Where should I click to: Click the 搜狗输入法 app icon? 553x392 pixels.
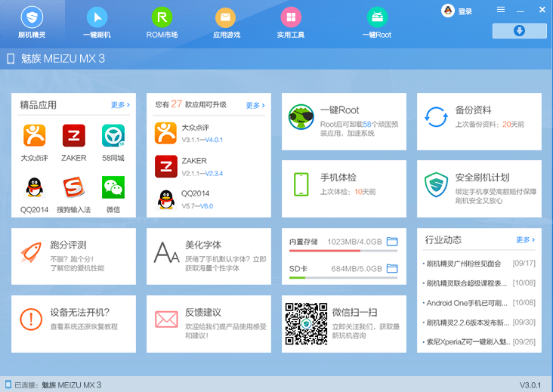(73, 187)
